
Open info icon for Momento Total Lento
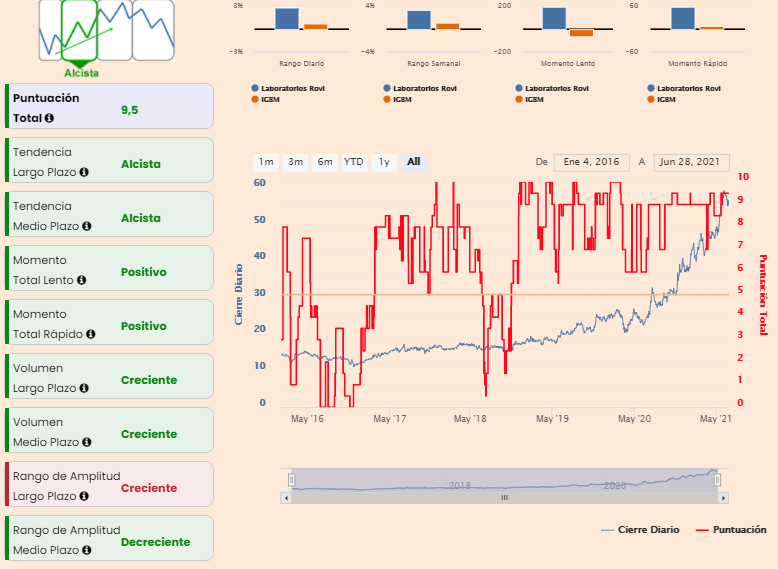(81, 280)
